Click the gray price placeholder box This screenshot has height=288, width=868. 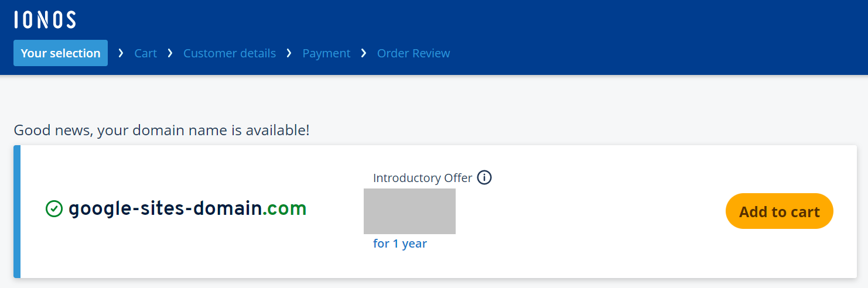(409, 211)
